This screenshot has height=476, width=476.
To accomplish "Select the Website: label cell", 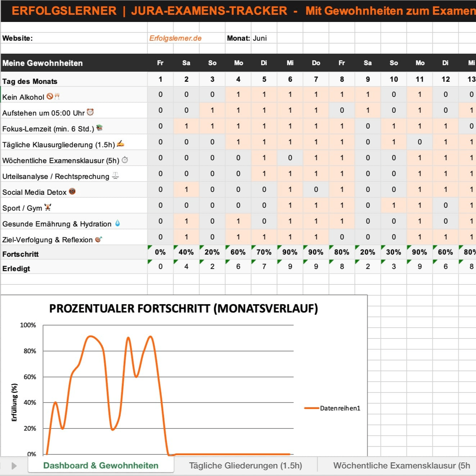I will click(74, 38).
